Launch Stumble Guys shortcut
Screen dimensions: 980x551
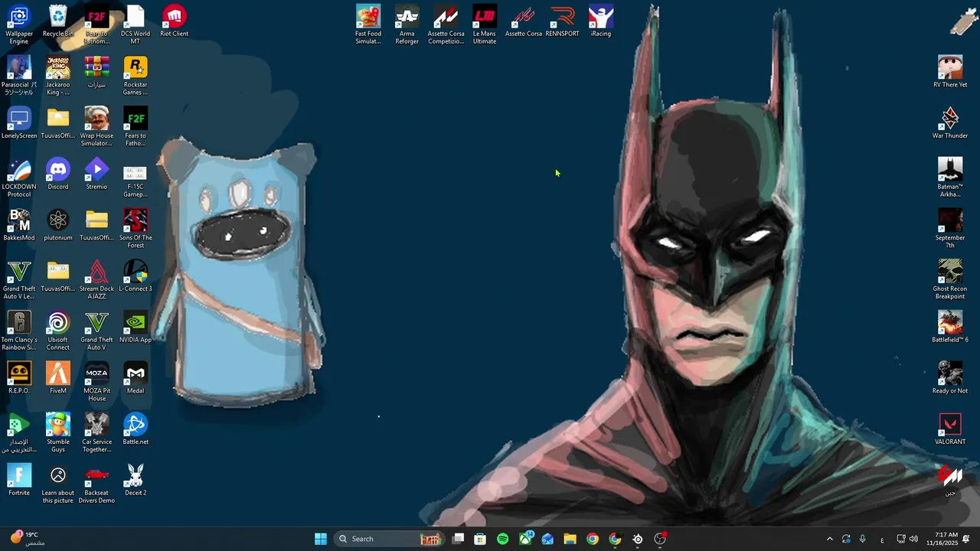(58, 433)
